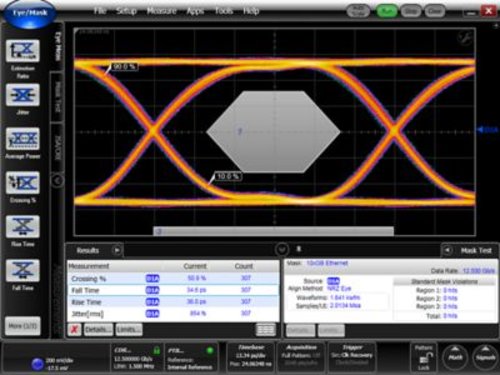
Task: Switch to the Mask Test vertical tab
Action: click(57, 97)
